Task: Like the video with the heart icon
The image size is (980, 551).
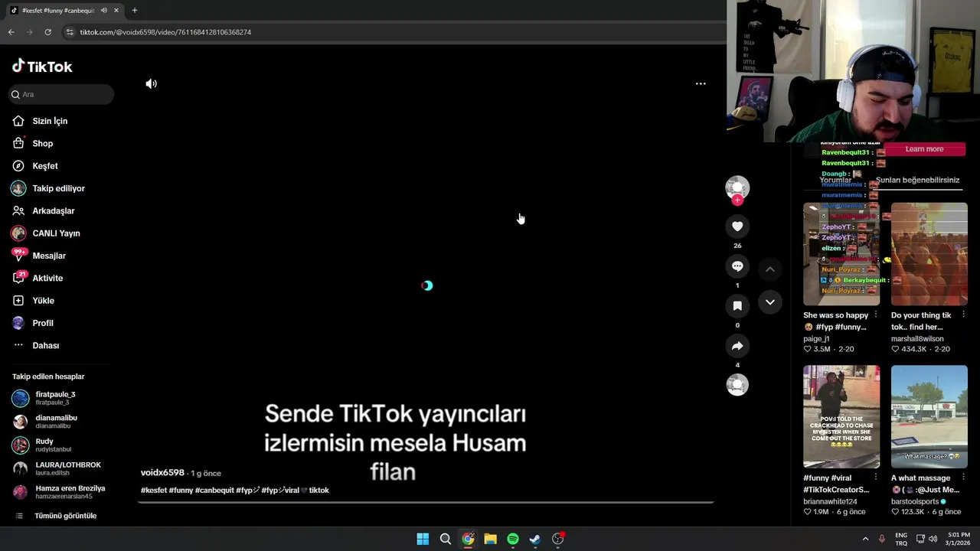Action: (737, 227)
